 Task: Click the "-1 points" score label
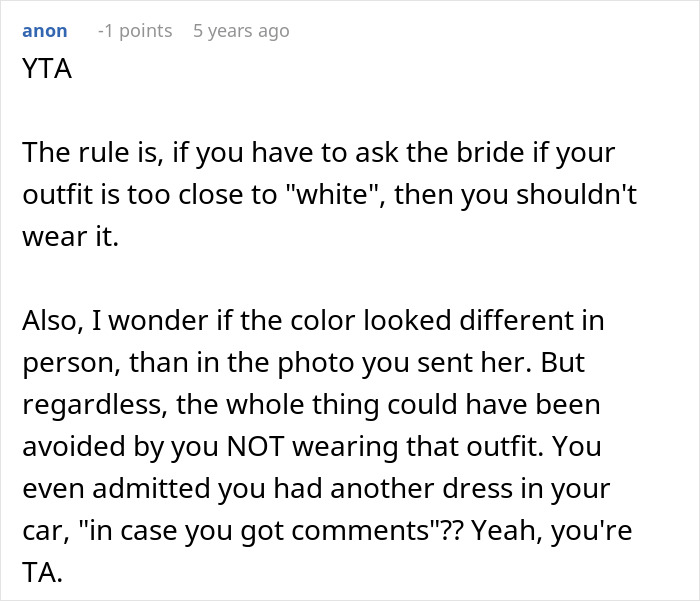click(x=134, y=31)
